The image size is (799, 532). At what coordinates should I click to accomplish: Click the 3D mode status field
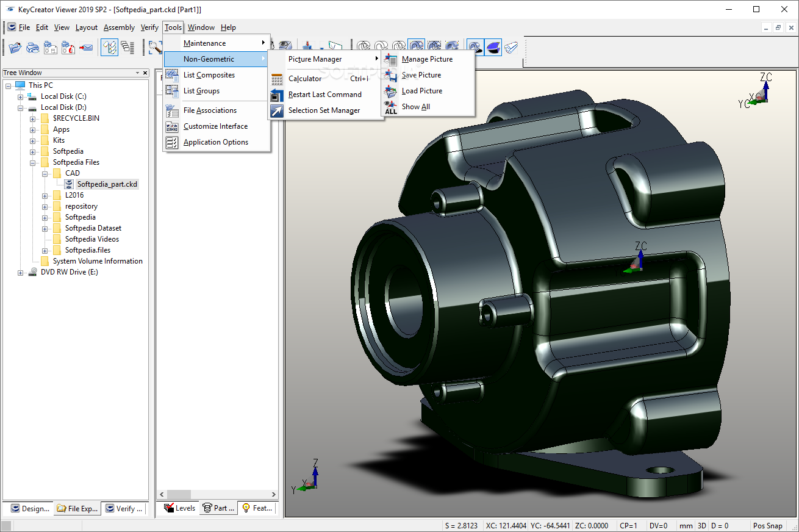[702, 525]
